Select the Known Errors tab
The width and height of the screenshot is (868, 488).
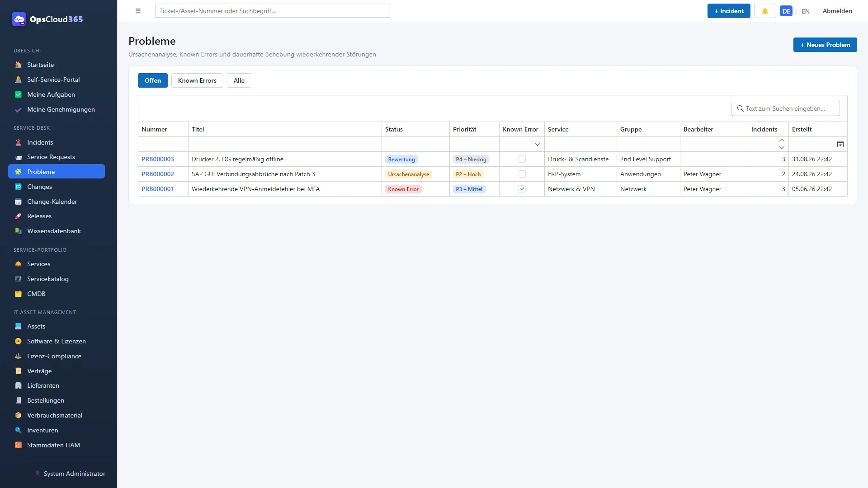[x=197, y=80]
